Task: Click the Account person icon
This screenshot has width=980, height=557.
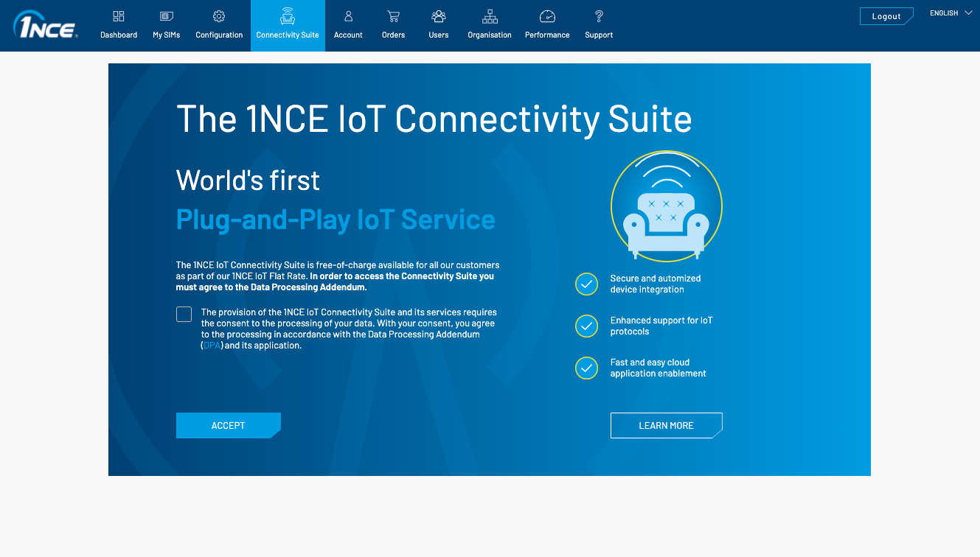Action: 348,16
